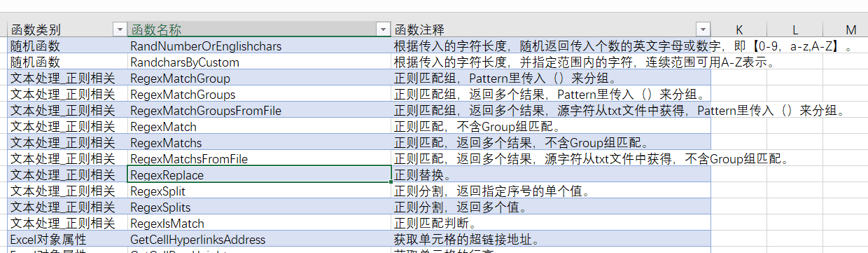Select cell RegexMatch

(259, 127)
